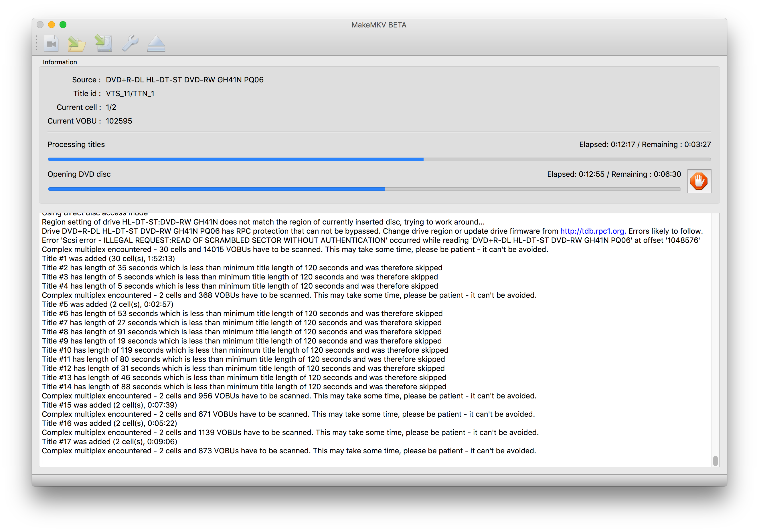Viewport: 759px width, 532px height.
Task: Open the http://tdb.rpc1.org link in the log
Action: [593, 231]
